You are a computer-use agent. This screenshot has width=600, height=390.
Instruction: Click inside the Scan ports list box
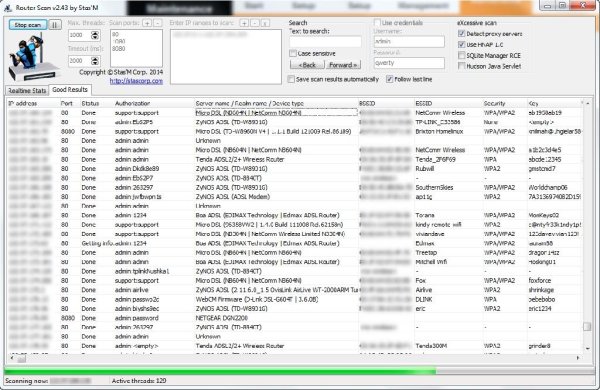click(x=136, y=48)
